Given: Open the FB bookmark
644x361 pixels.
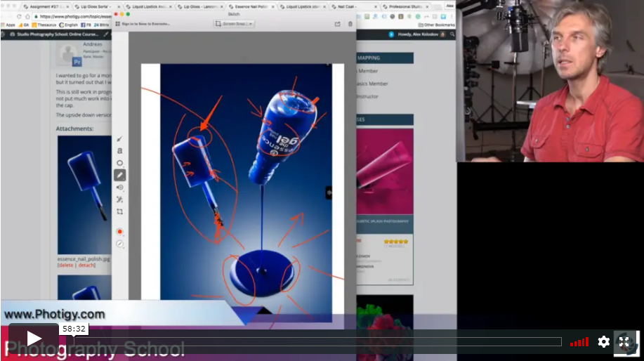Looking at the screenshot, I should pyautogui.click(x=86, y=25).
